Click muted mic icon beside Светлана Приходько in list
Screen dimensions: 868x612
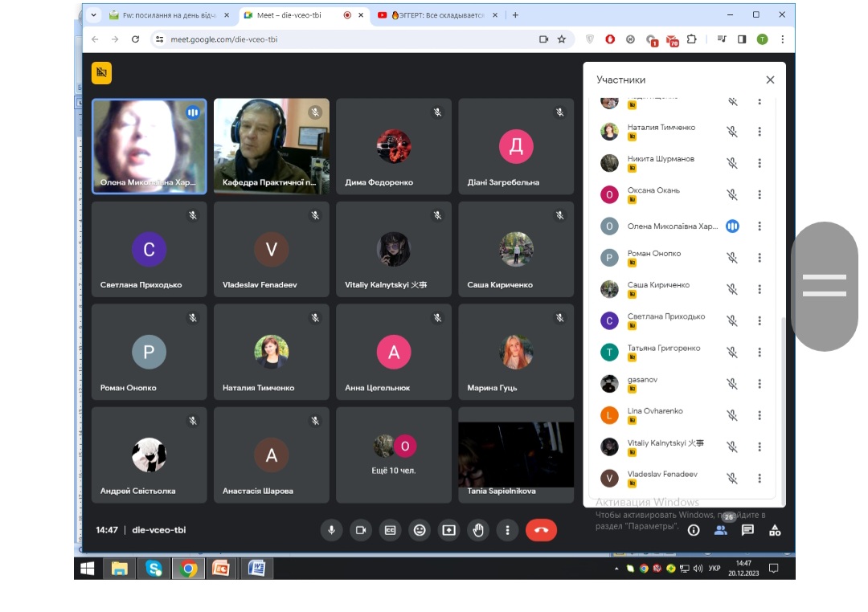click(x=732, y=321)
